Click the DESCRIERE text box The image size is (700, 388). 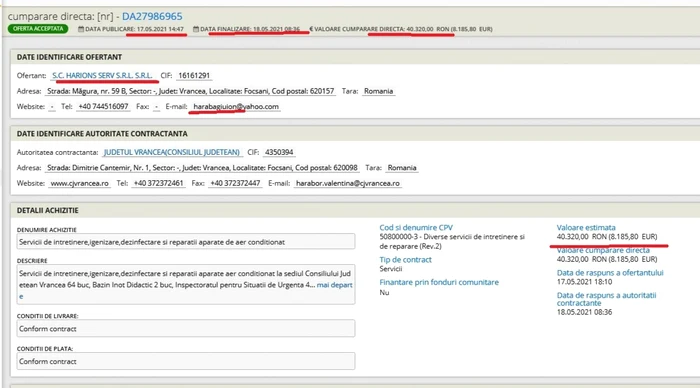pyautogui.click(x=186, y=284)
